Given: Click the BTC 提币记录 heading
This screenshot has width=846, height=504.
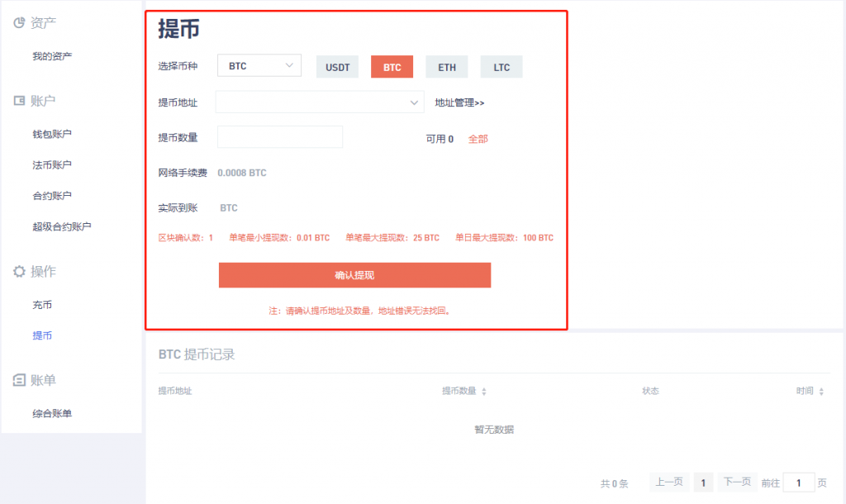Looking at the screenshot, I should coord(197,354).
